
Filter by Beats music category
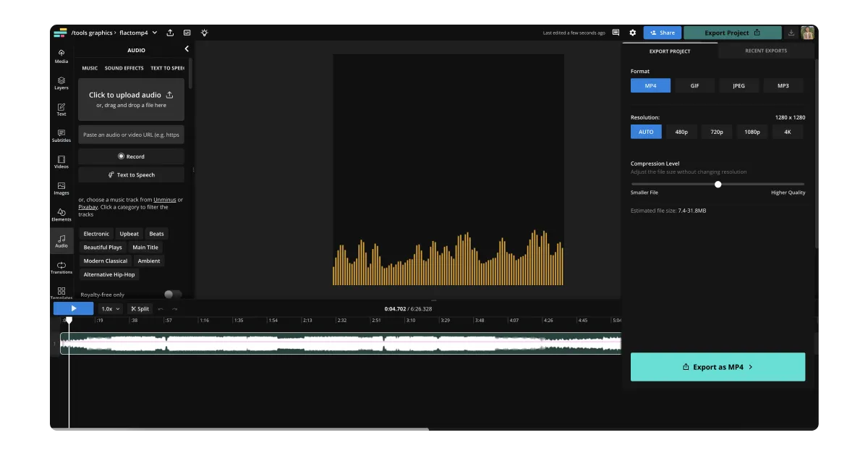coord(156,234)
